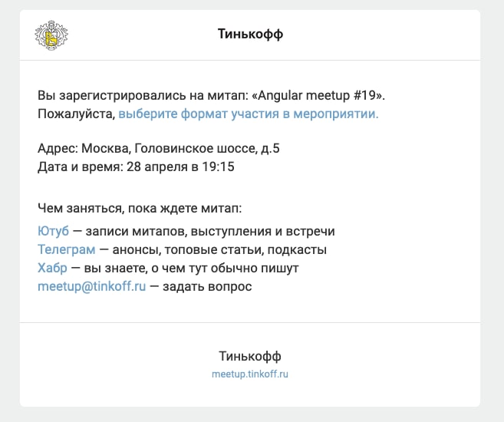Click the header title 'Тинькофф'
Screen dimensions: 504x422
click(250, 35)
